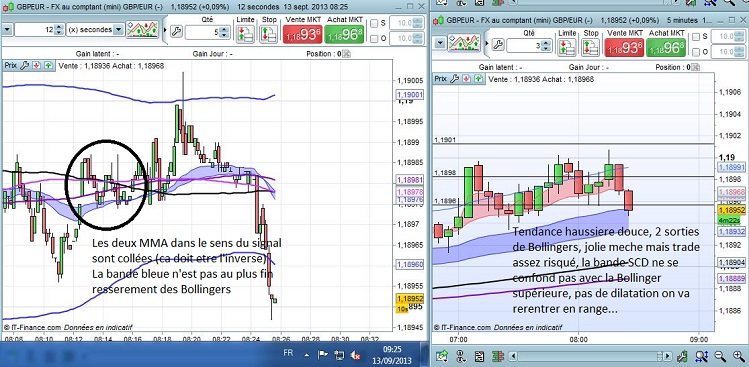This screenshot has height=367, width=749.
Task: Click the Limite order icon in right window
Action: pyautogui.click(x=567, y=47)
